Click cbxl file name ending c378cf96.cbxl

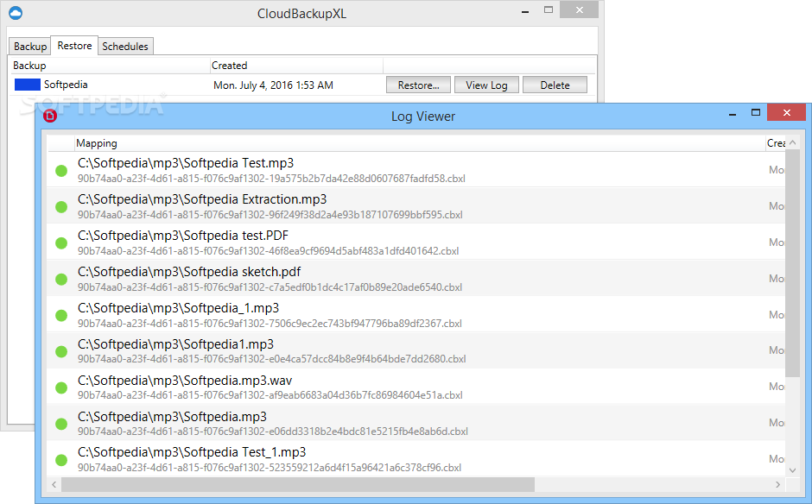(x=270, y=467)
